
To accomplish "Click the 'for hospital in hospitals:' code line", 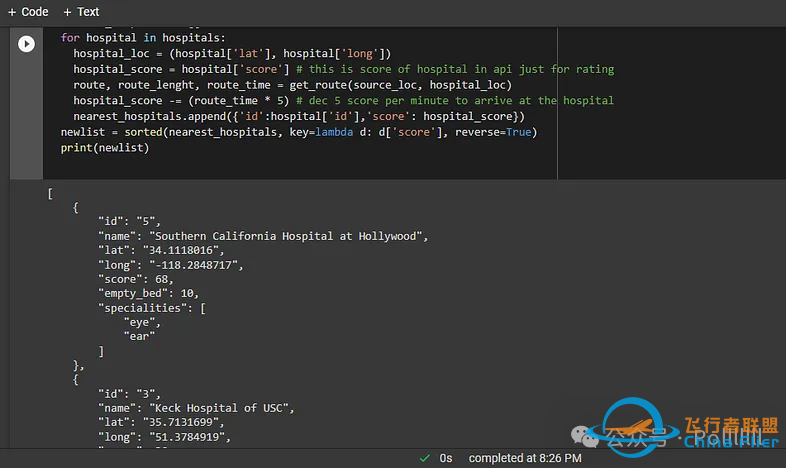I will point(143,38).
